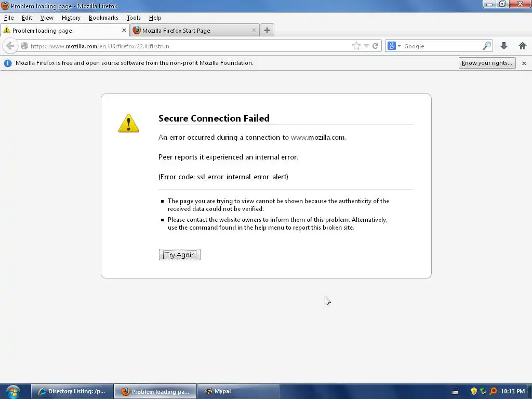Viewport: 532px width, 399px height.
Task: Open the File menu
Action: click(9, 18)
